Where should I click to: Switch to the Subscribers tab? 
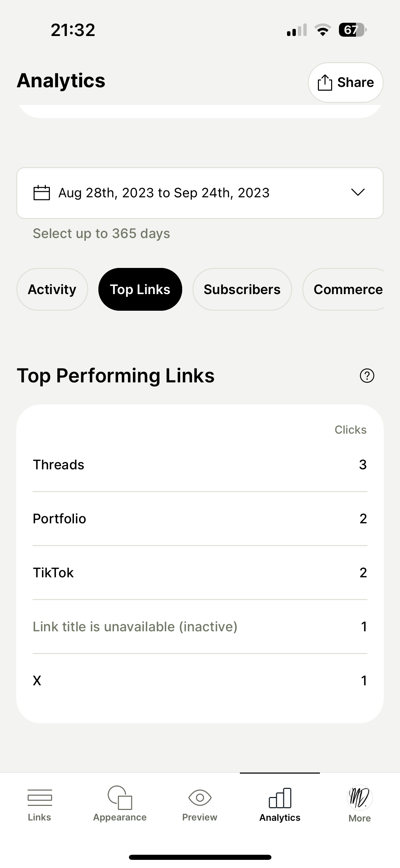pyautogui.click(x=242, y=289)
